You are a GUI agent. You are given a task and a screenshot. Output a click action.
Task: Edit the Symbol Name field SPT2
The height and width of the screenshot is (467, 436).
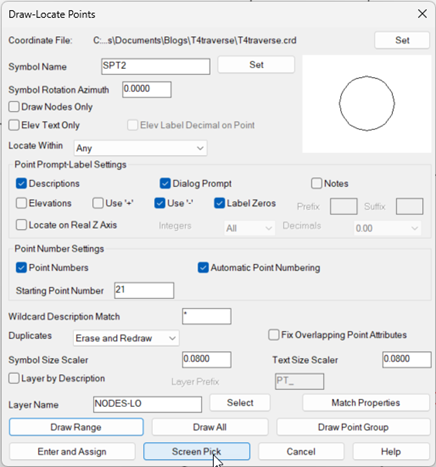click(156, 66)
